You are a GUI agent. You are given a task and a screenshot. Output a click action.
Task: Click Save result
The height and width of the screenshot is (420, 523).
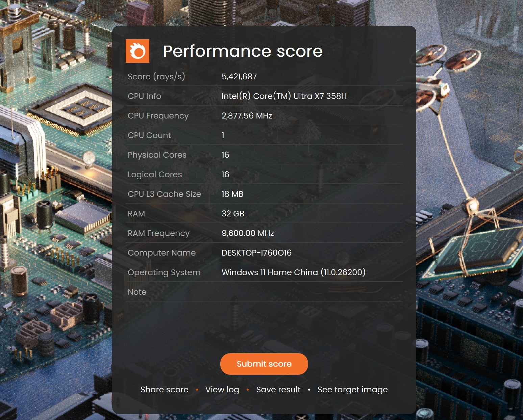coord(278,389)
